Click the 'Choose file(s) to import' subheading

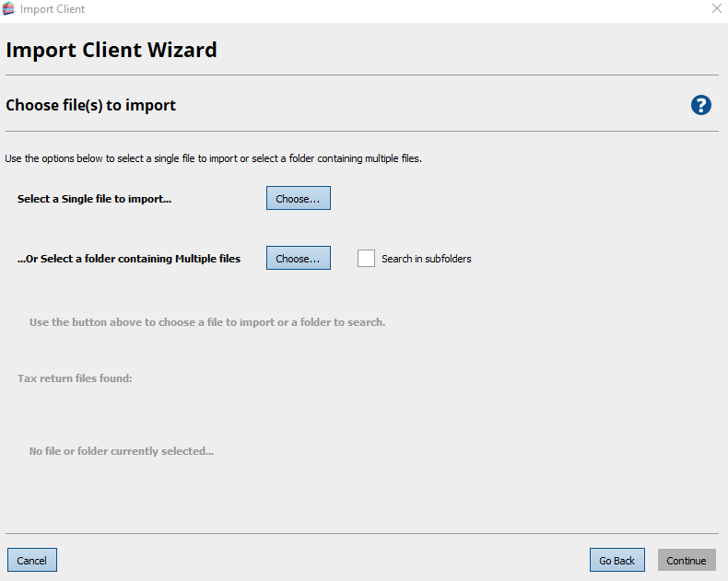[90, 105]
